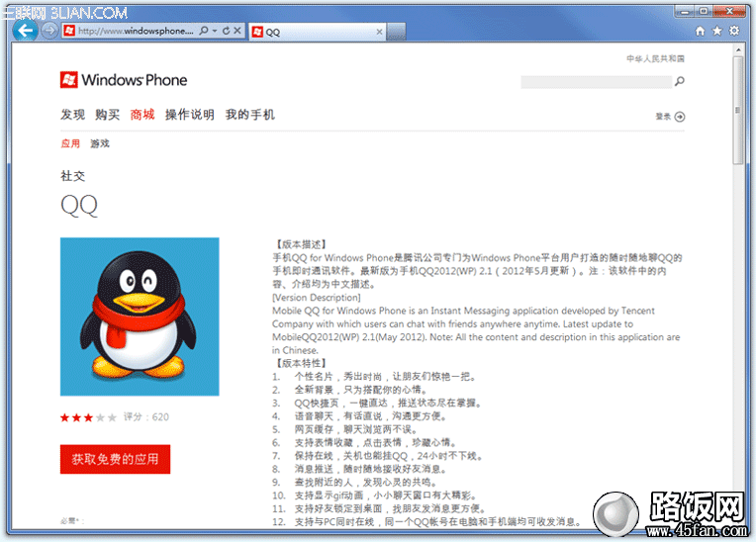Open the 商城 navigation item
This screenshot has height=542, width=756.
coord(142,115)
